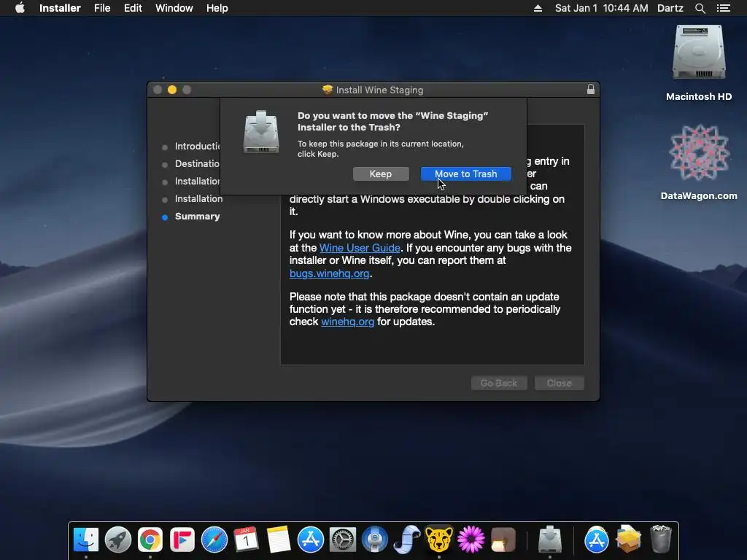Open the Installer menu
This screenshot has height=560, width=747.
[60, 8]
